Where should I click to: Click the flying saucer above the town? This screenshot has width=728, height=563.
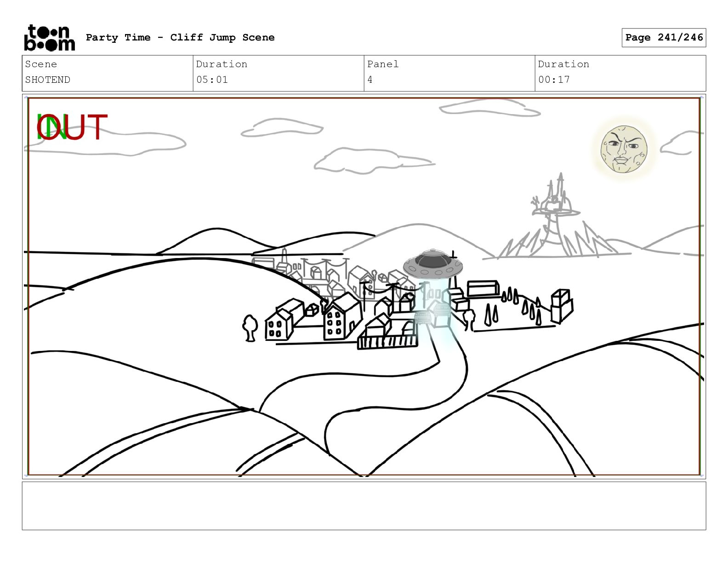[432, 264]
